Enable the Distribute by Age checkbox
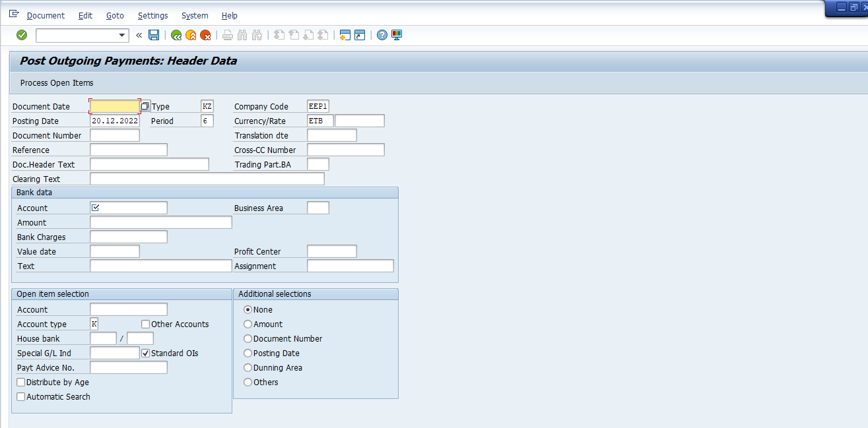Screen dimensions: 868x428 click(x=21, y=382)
